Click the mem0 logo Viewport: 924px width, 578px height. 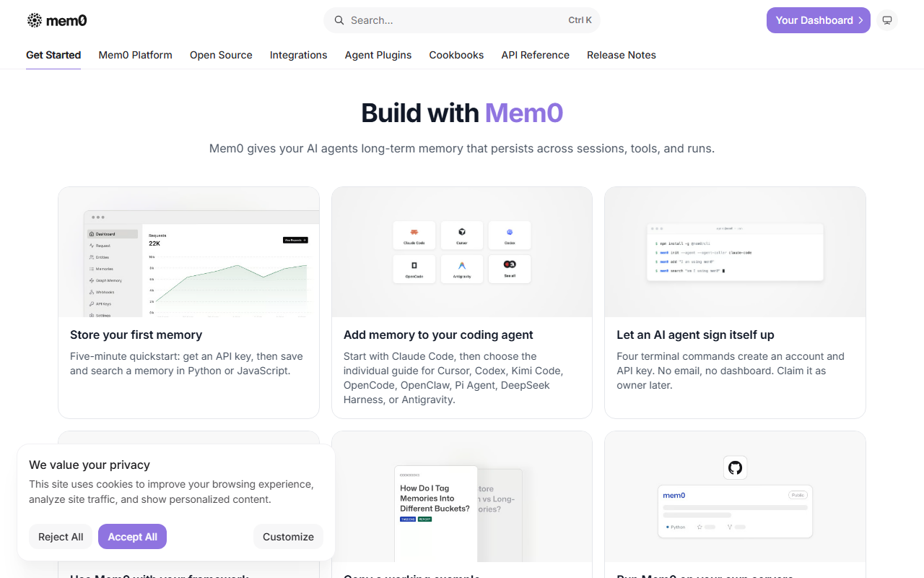point(57,20)
